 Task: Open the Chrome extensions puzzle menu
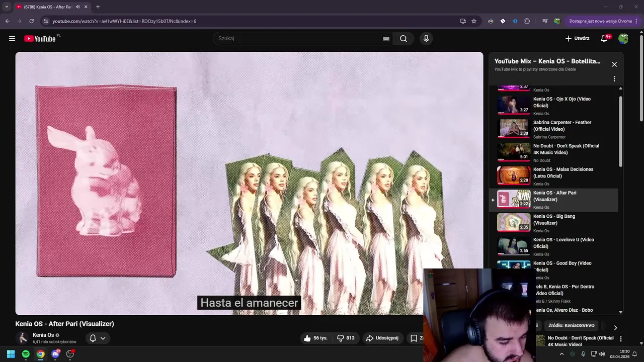pos(527,21)
